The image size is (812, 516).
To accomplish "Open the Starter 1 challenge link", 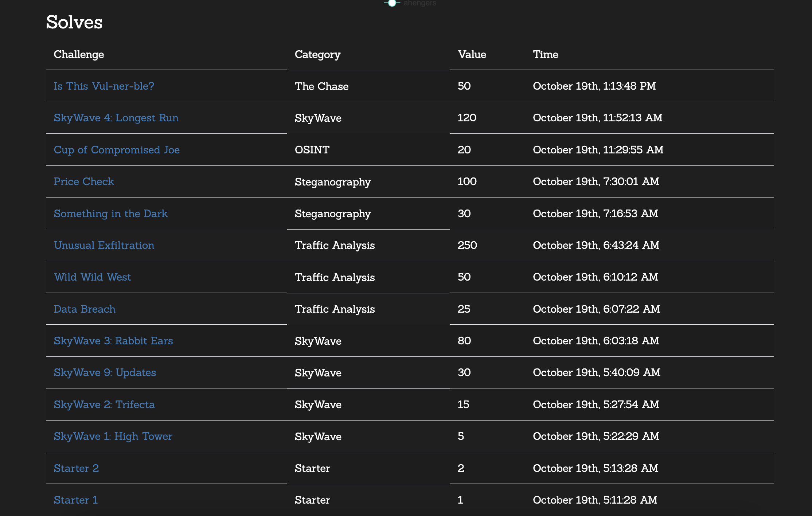I will pyautogui.click(x=75, y=500).
